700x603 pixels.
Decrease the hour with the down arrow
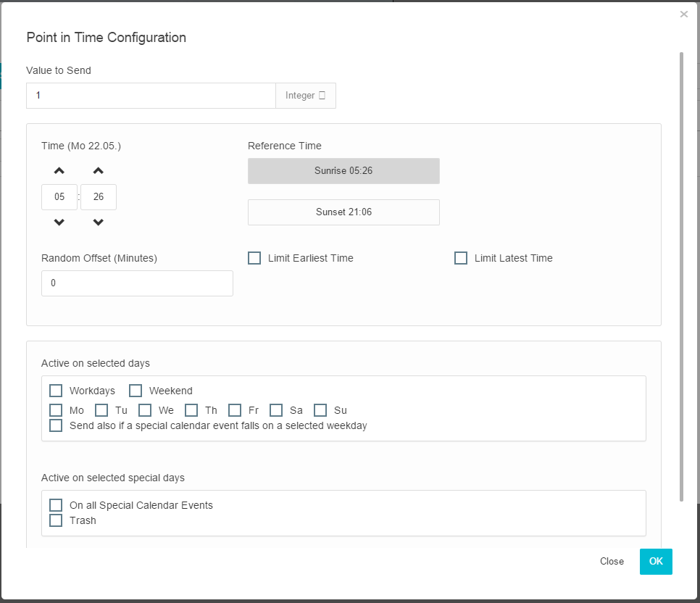59,223
